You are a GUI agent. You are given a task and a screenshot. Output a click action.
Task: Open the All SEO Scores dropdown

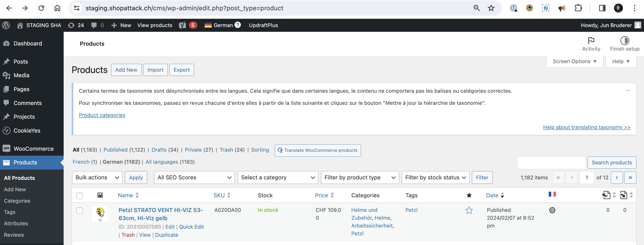click(194, 178)
